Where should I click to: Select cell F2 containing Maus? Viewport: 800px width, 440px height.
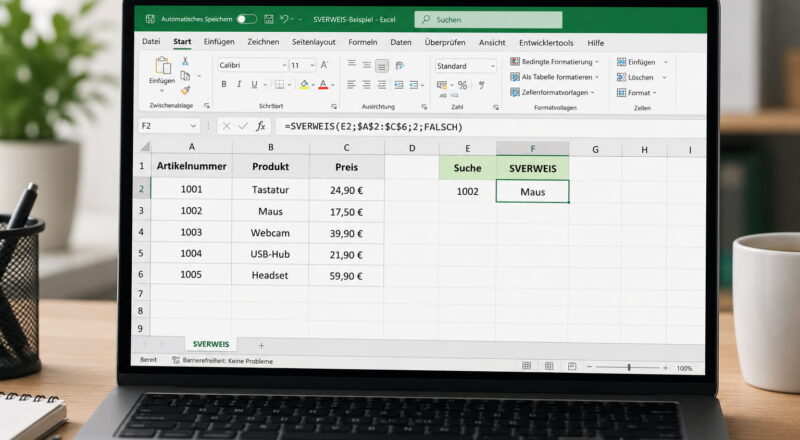533,192
